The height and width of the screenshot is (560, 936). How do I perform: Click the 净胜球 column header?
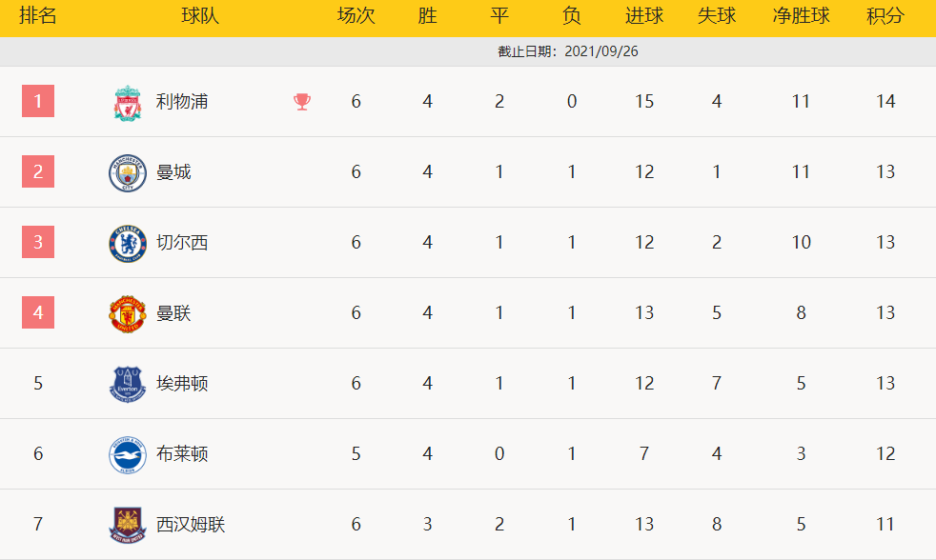click(801, 17)
